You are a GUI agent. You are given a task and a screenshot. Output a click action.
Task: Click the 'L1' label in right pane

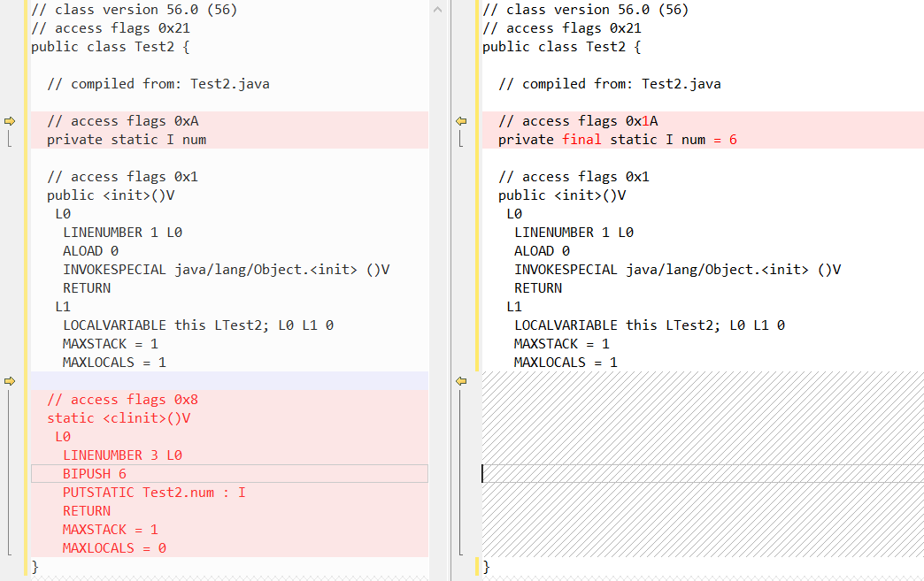(x=514, y=307)
